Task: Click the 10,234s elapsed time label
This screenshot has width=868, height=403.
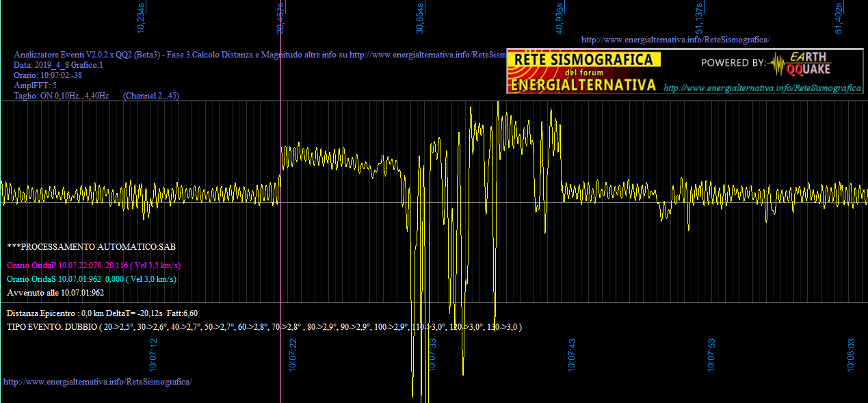Action: point(141,18)
